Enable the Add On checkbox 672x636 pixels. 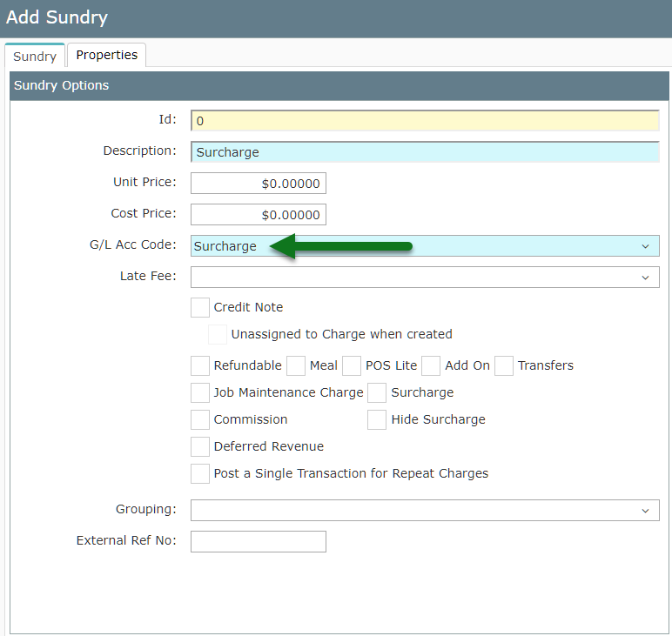pos(431,365)
